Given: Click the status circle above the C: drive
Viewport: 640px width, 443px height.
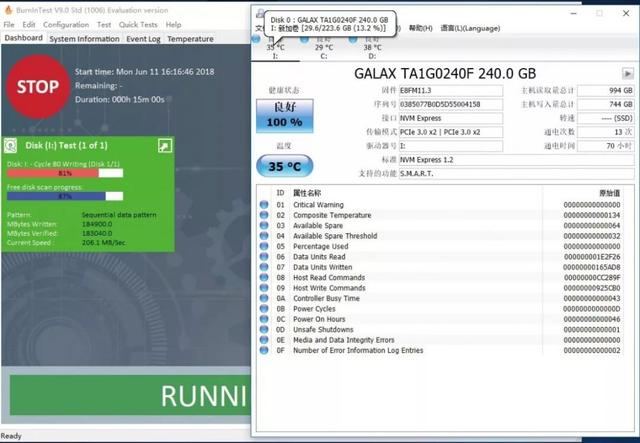Looking at the screenshot, I should [x=304, y=39].
